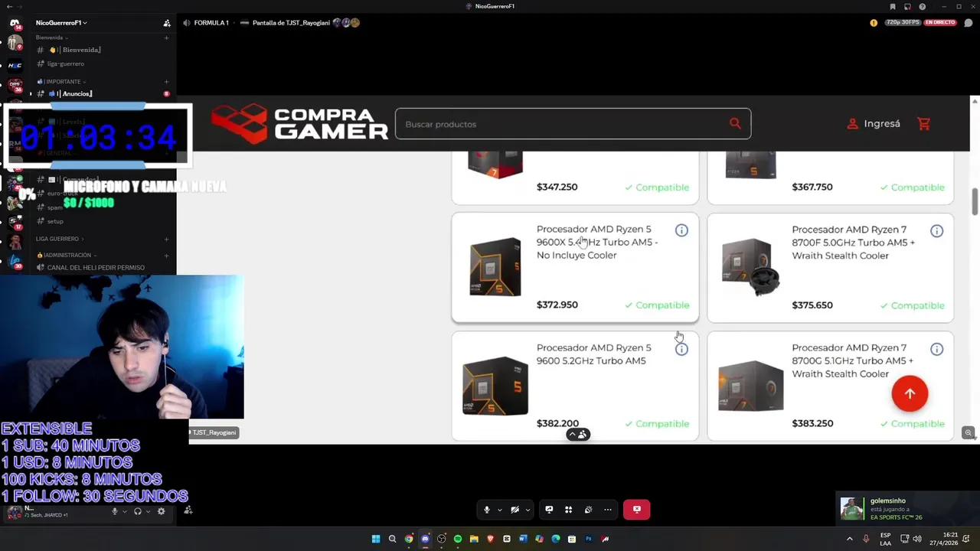
Task: Select Ryzen 5 9600X product thumbnail
Action: pyautogui.click(x=495, y=267)
